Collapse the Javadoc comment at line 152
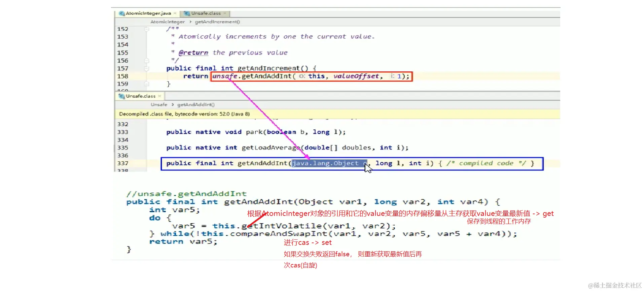The image size is (644, 291). (x=147, y=29)
